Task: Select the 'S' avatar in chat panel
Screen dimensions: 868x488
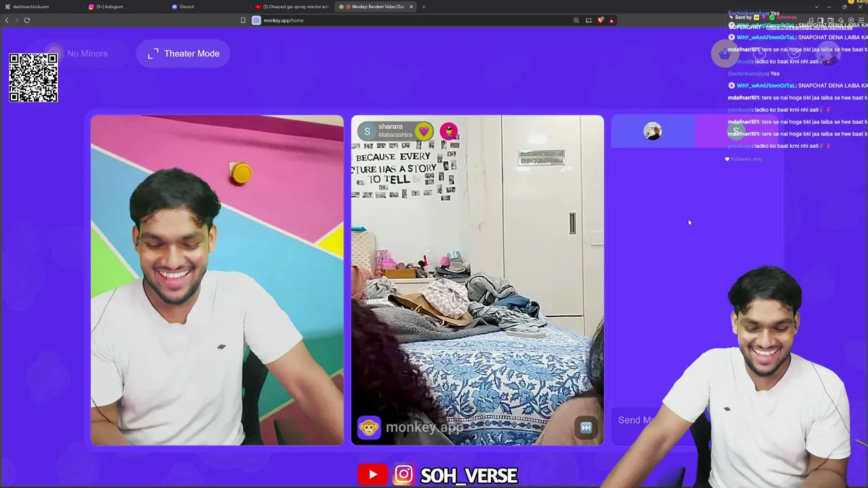Action: coord(736,131)
